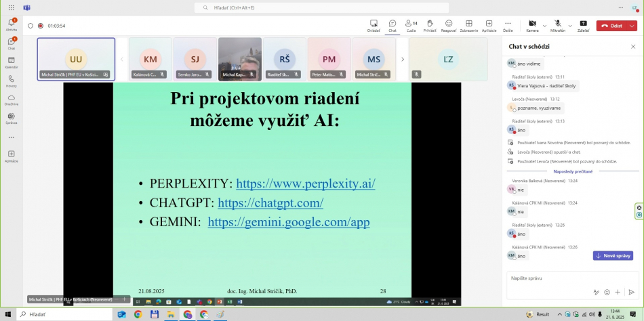Click the Zdieľať share screen icon
Viewport: 644px width, 321px height.
[x=583, y=25]
